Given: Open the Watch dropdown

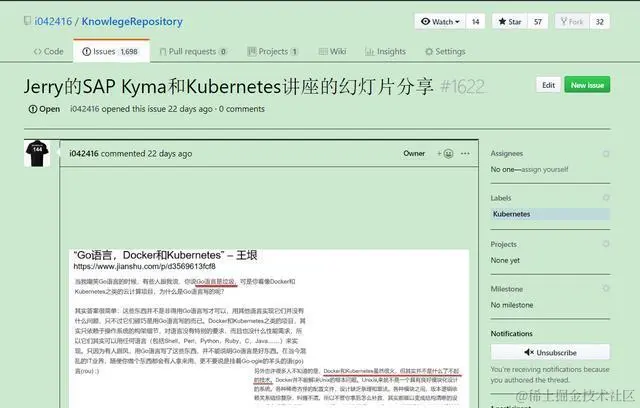Looking at the screenshot, I should 440,22.
